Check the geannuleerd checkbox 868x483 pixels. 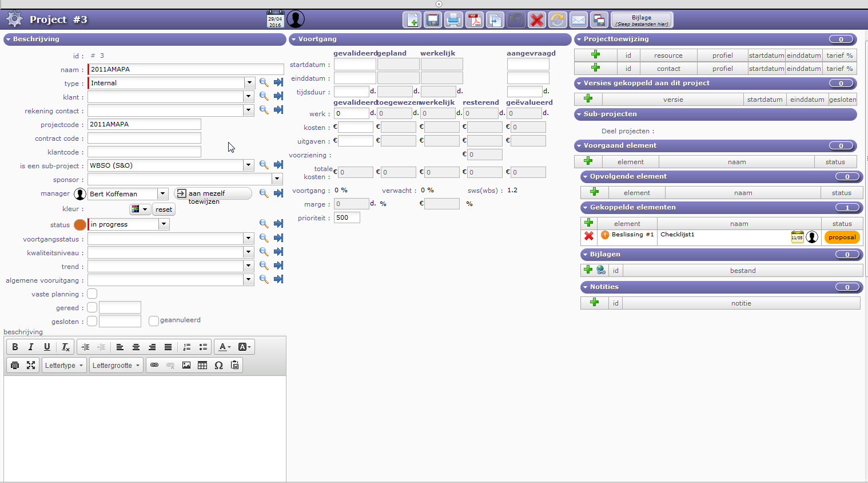153,321
